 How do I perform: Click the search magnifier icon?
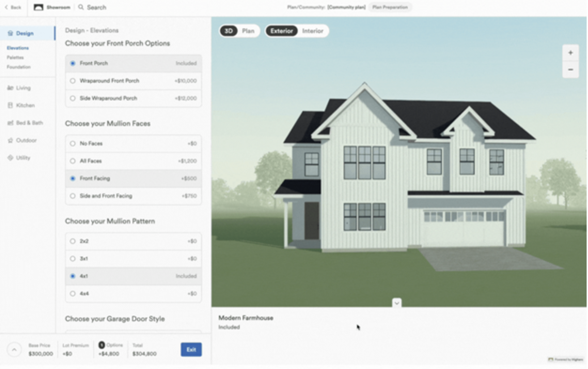[81, 7]
